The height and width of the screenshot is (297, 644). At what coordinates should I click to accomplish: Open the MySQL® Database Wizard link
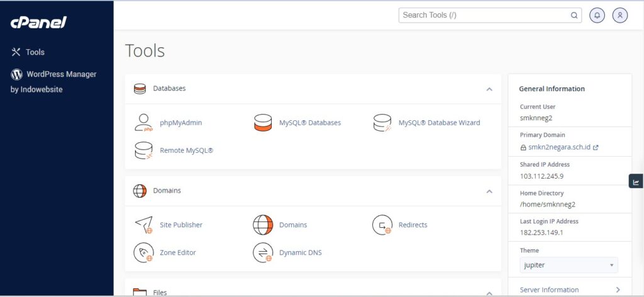pyautogui.click(x=439, y=123)
